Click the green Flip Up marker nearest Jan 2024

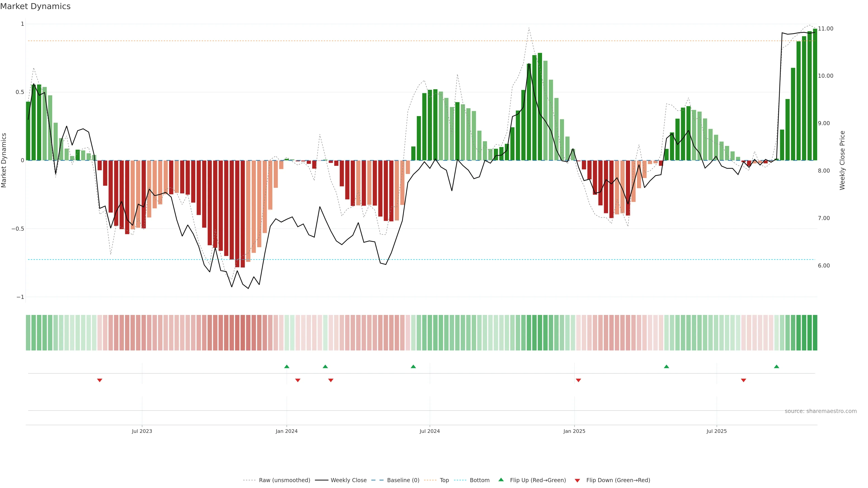286,366
